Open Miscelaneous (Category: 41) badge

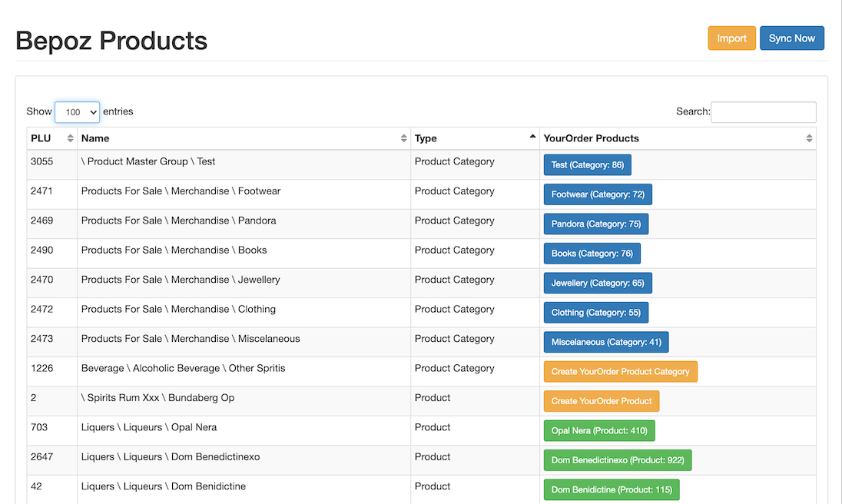point(606,342)
